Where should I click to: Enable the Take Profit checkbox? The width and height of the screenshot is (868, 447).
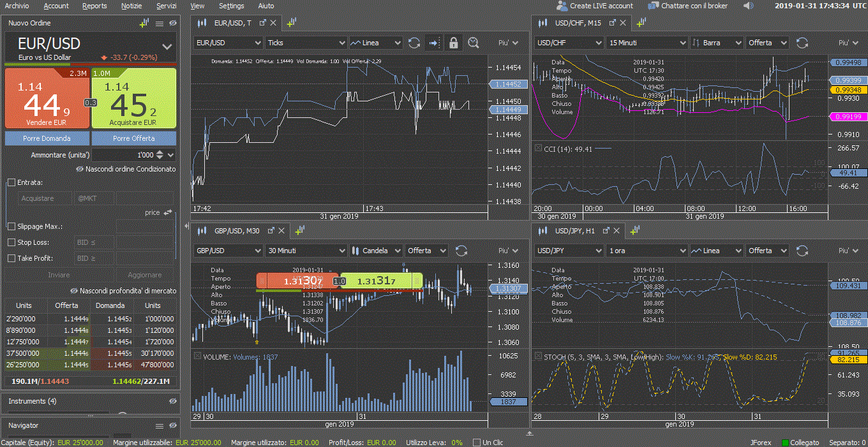11,258
